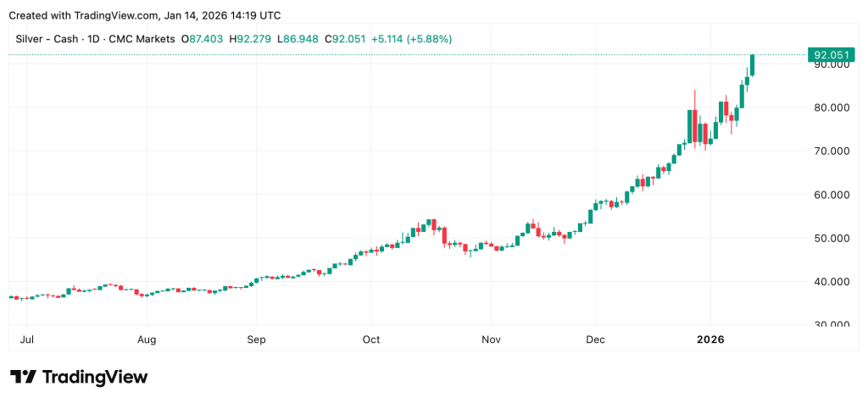Click the mid-October peak candle near 54
Screen dimensions: 868x403
431,224
